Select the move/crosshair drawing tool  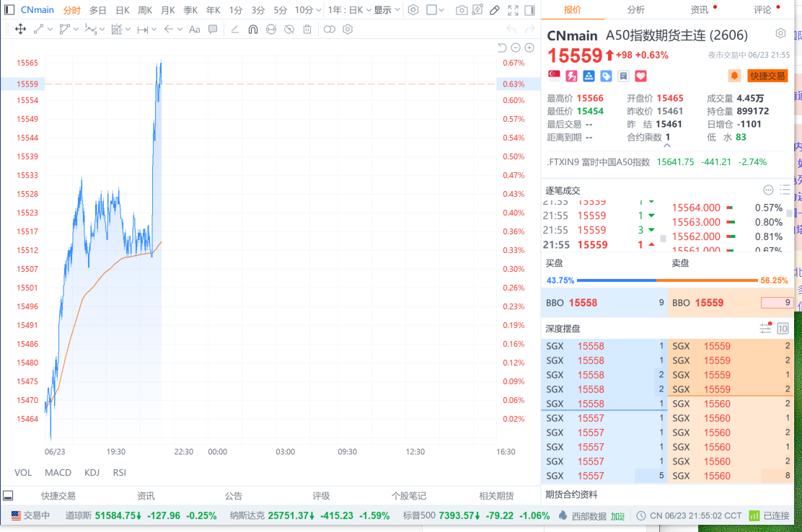20,29
